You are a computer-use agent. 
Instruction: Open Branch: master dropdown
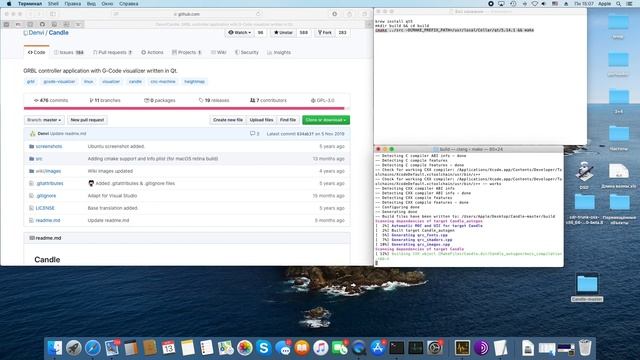44,120
